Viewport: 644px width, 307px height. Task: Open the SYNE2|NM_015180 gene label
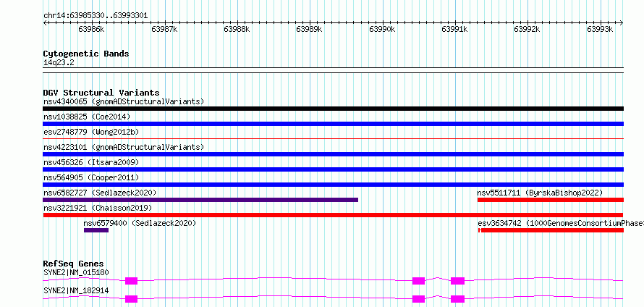tap(76, 272)
